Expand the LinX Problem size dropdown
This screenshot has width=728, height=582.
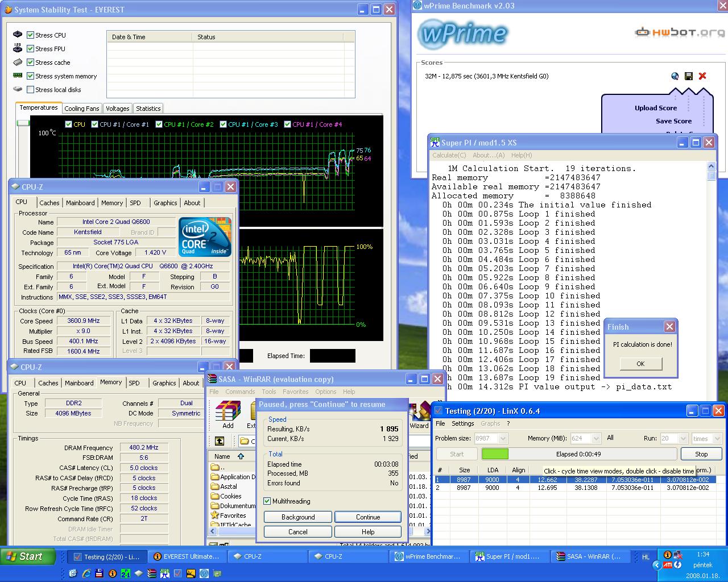click(x=503, y=438)
